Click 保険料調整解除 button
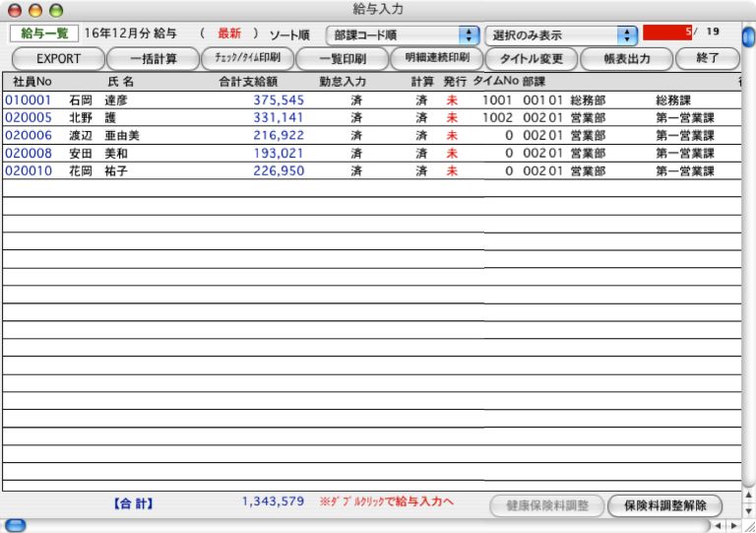Screen dimensions: 756x533 click(x=664, y=505)
